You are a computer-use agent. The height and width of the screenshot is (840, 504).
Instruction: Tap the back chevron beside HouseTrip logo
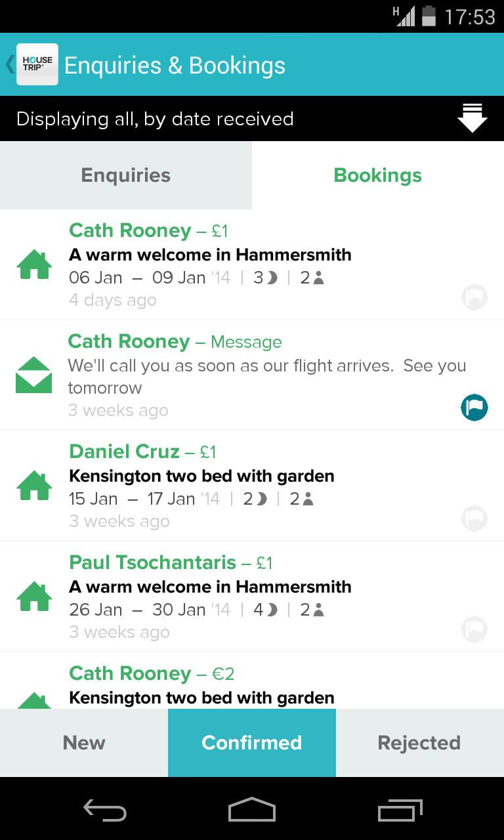[9, 64]
